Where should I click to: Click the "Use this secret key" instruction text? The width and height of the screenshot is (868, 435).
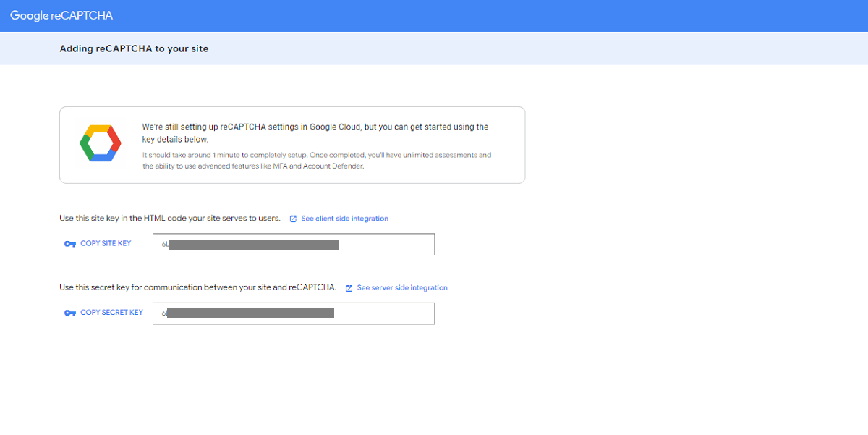[x=197, y=288]
